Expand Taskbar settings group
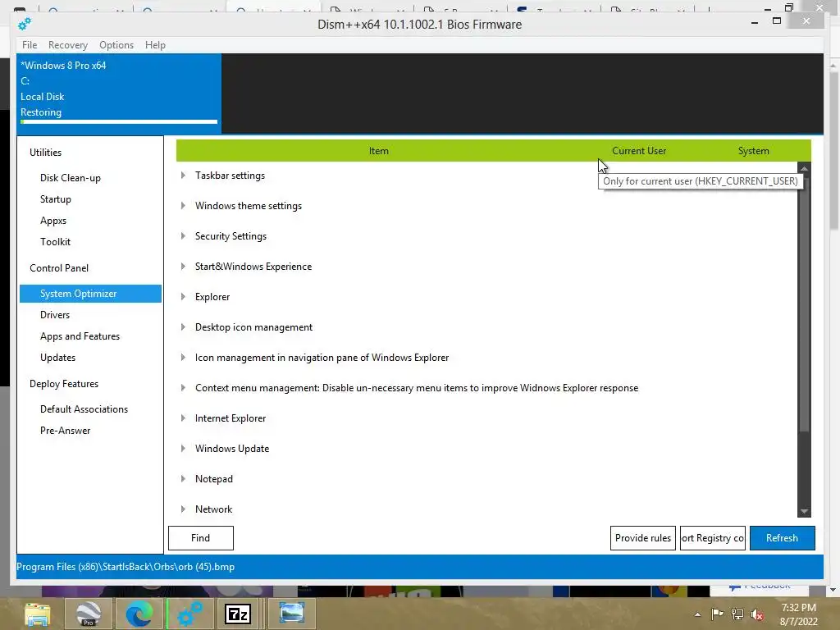The width and height of the screenshot is (840, 630). (183, 176)
